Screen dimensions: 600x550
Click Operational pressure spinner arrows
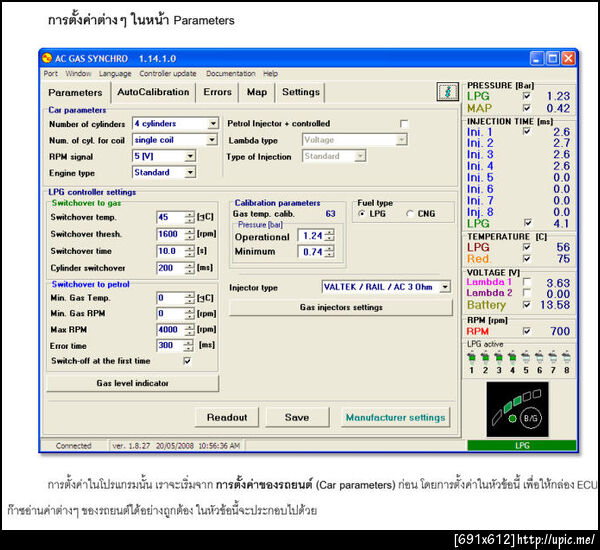(329, 235)
